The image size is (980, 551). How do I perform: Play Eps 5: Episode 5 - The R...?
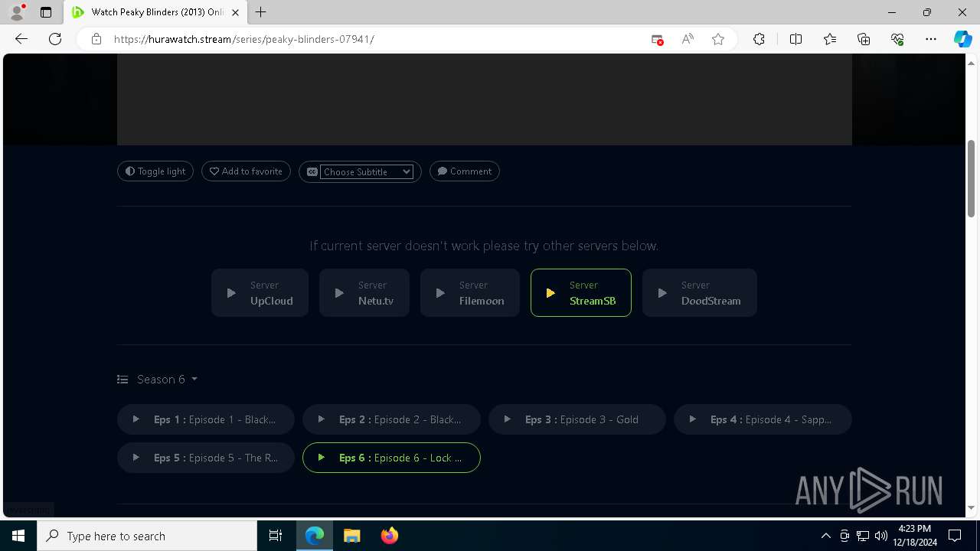(x=205, y=458)
